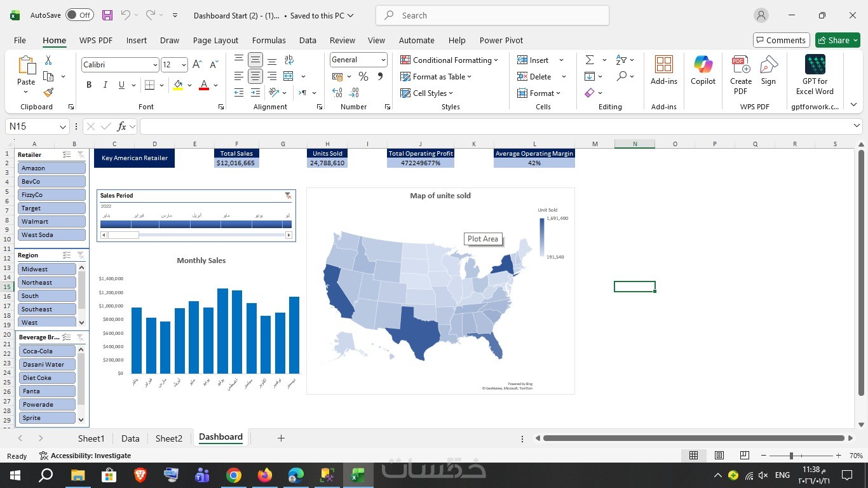The width and height of the screenshot is (868, 488).
Task: Filter by Amazon in Retailer slicer
Action: (52, 168)
